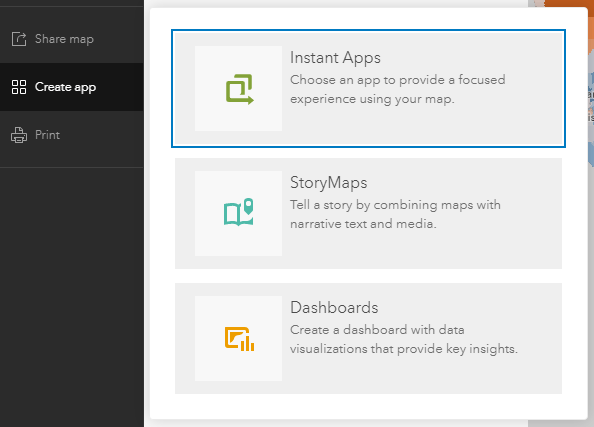This screenshot has width=594, height=427.
Task: Click the printer icon in the sidebar
Action: coord(19,135)
